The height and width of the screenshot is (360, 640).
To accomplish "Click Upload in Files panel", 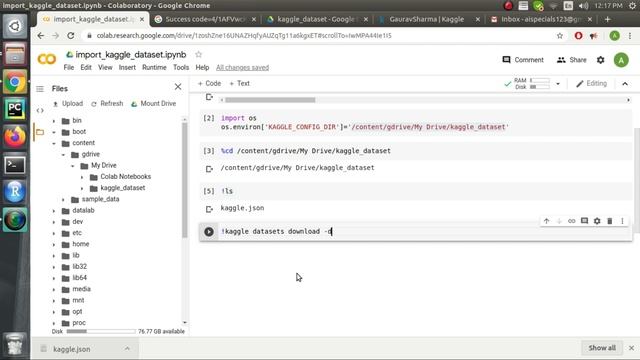I will (68, 104).
